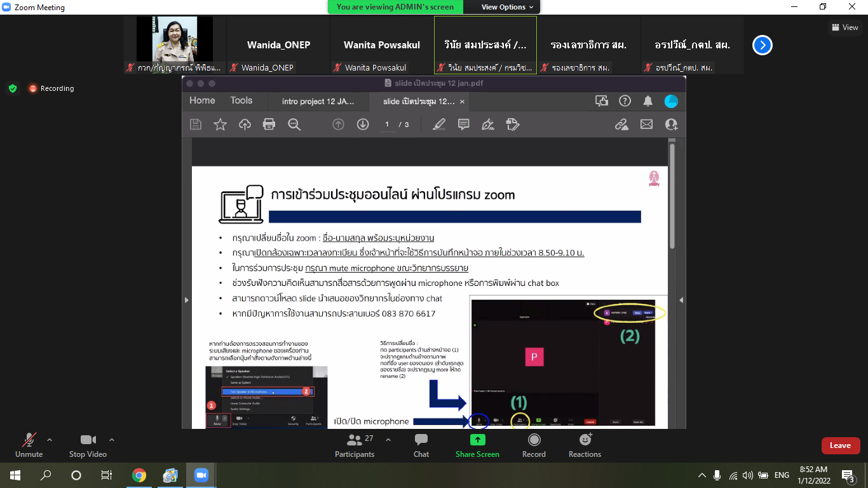
Task: Select the อรปวีณ์_กตป. สผ. participant tile
Action: pyautogui.click(x=693, y=45)
